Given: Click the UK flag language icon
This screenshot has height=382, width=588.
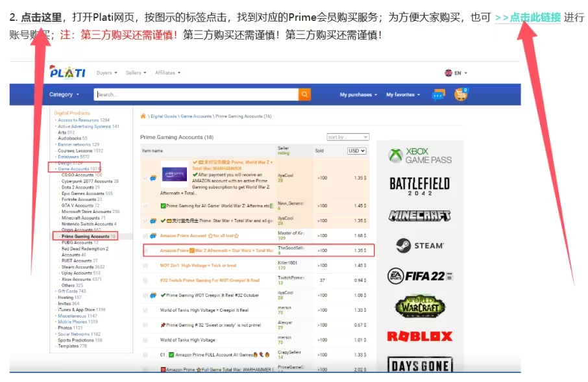Looking at the screenshot, I should point(448,73).
